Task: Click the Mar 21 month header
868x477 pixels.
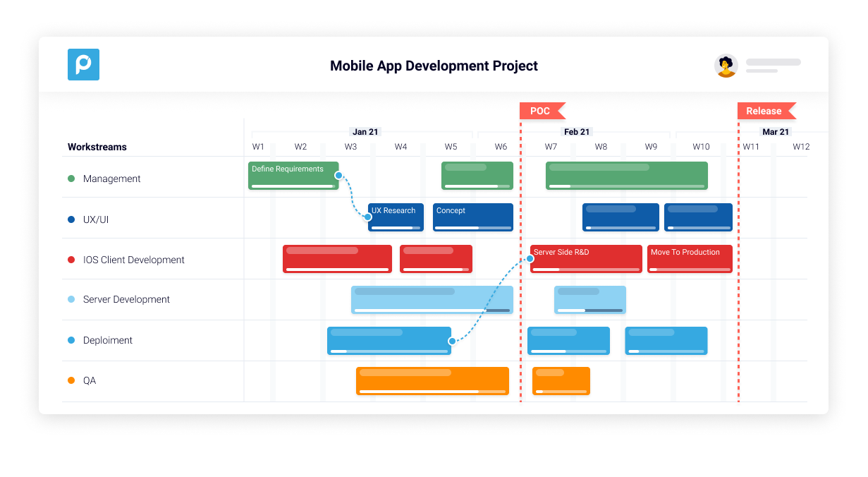Action: [776, 132]
